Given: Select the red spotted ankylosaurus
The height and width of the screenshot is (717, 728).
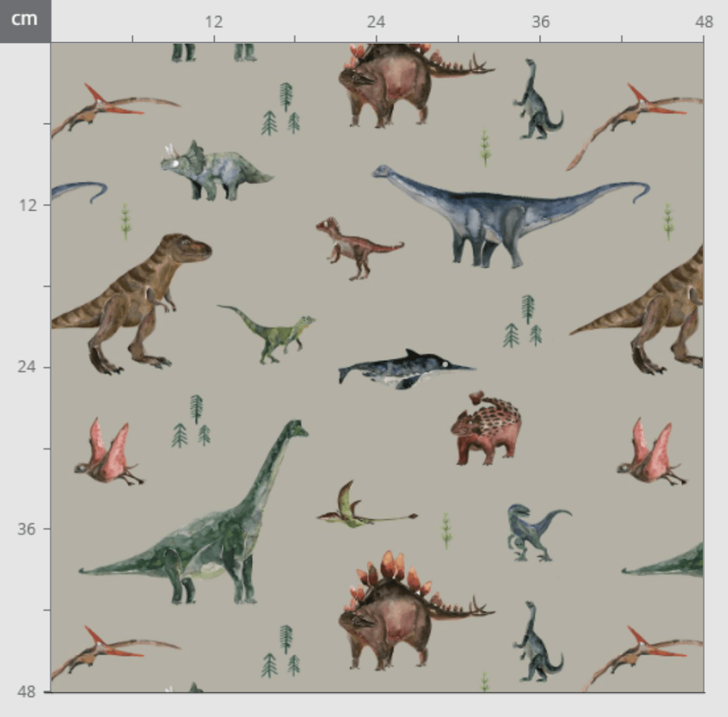Looking at the screenshot, I should coord(487,430).
